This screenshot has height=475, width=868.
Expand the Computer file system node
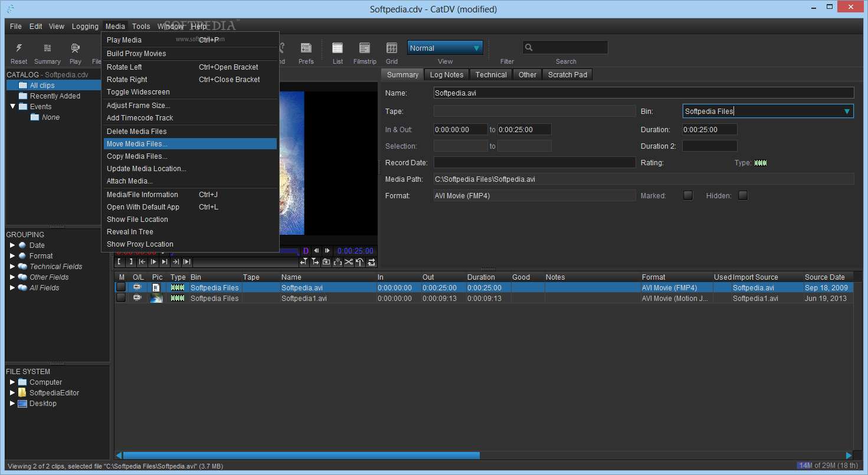[x=12, y=382]
